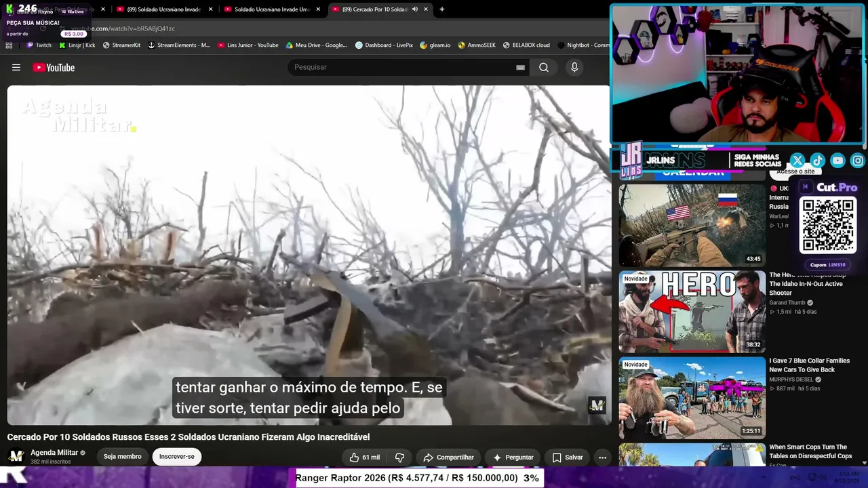The image size is (868, 488).
Task: Click the main video player area
Action: [x=309, y=255]
